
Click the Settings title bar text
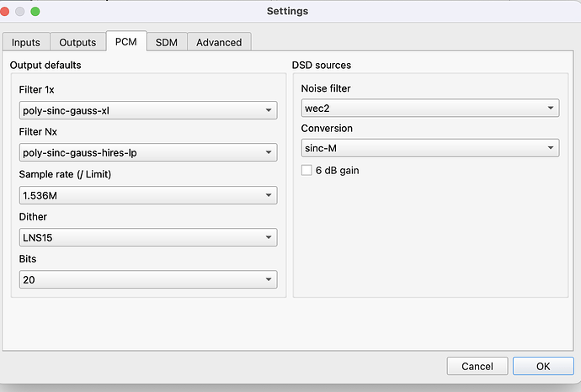point(287,11)
